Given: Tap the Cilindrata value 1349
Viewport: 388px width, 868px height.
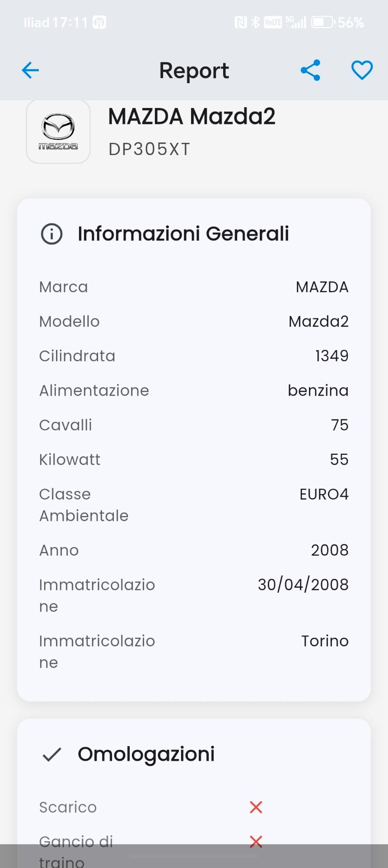Looking at the screenshot, I should tap(332, 356).
